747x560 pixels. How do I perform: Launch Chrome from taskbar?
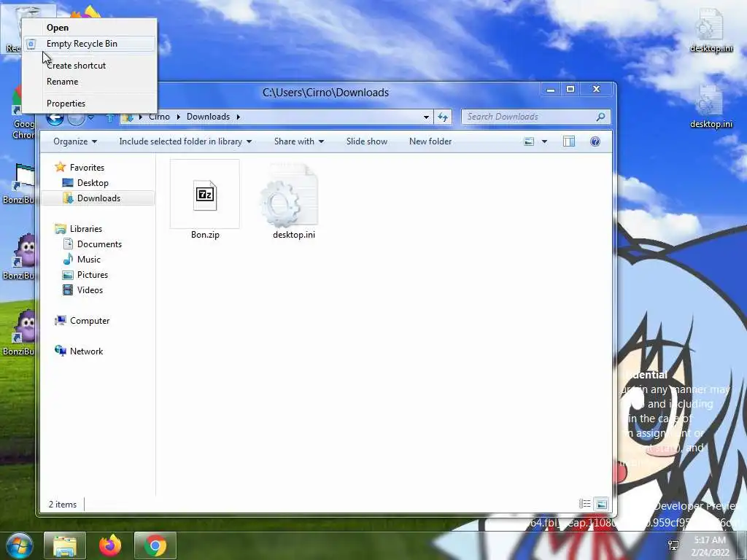(x=155, y=545)
